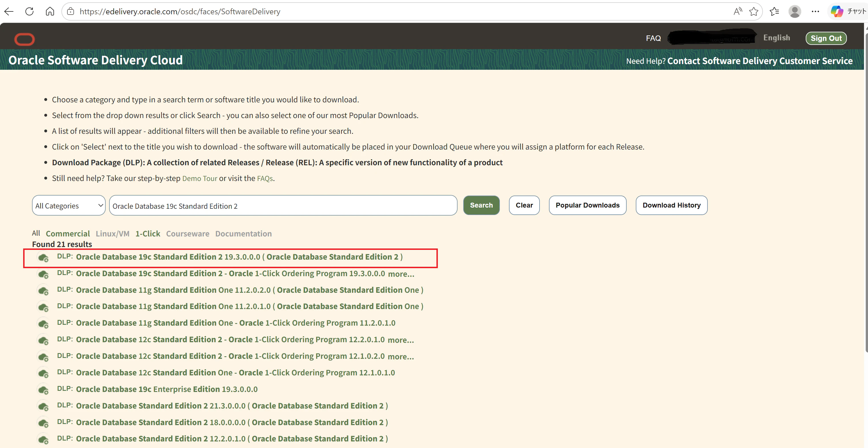Click cloud icon for 11g 1-Click Ordering Program 11.2.0.1.0
This screenshot has width=868, height=448.
(x=43, y=324)
